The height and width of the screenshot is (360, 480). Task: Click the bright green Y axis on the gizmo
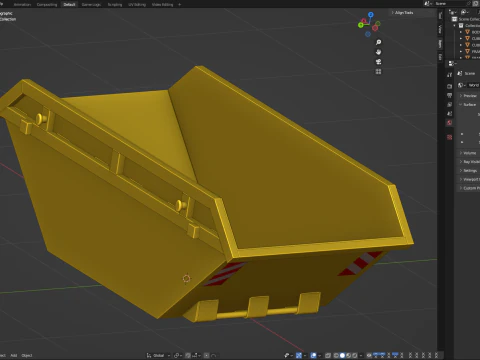click(x=361, y=25)
